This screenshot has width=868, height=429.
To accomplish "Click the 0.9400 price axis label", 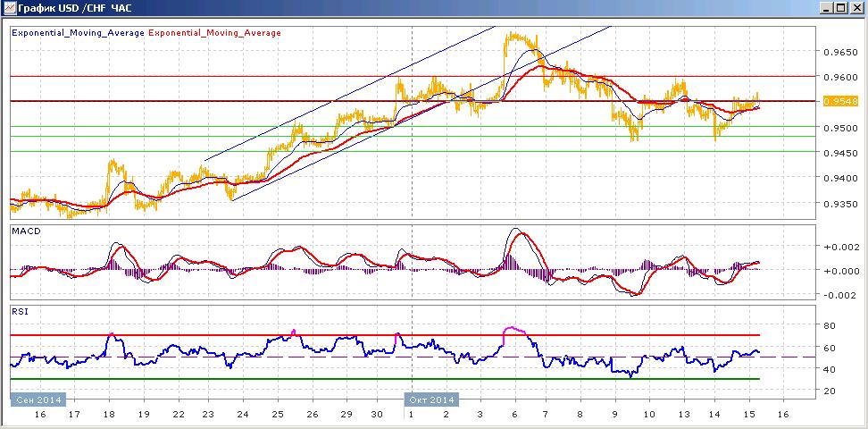I will click(839, 178).
